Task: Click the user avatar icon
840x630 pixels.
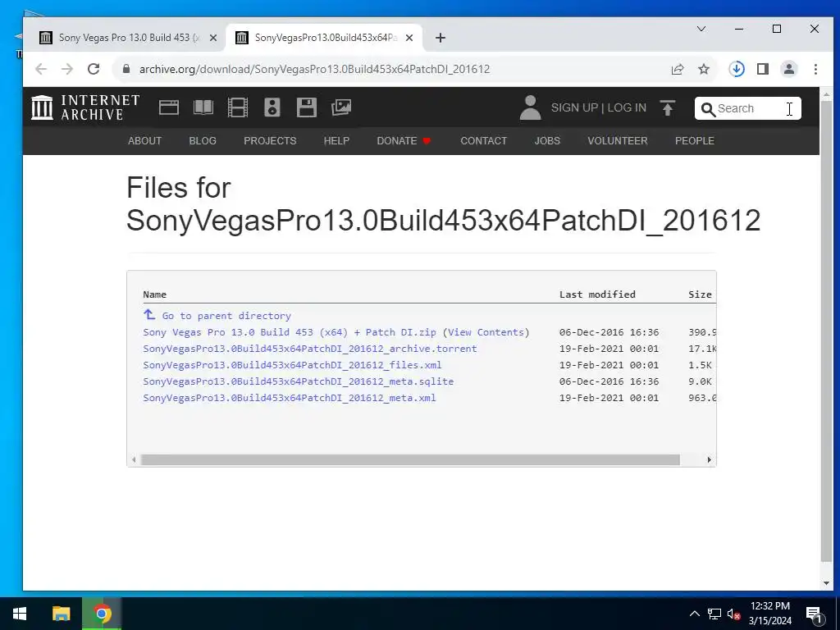Action: click(x=530, y=107)
